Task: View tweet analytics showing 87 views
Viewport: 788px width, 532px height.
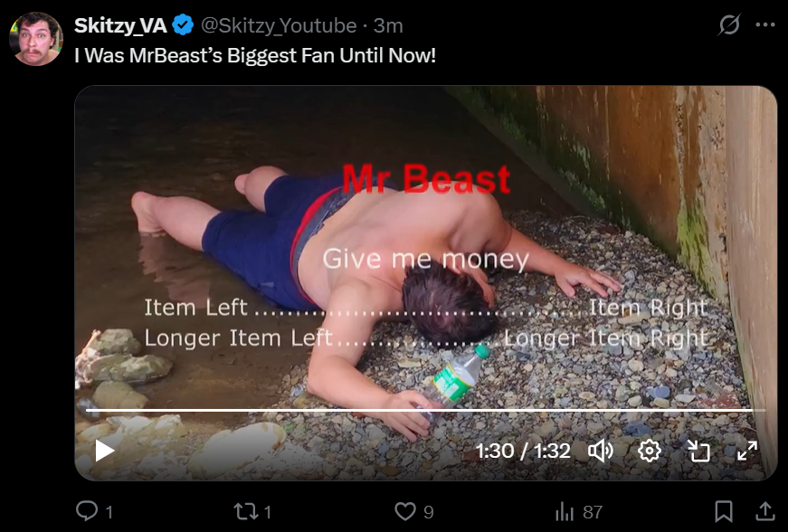Action: coord(578,512)
